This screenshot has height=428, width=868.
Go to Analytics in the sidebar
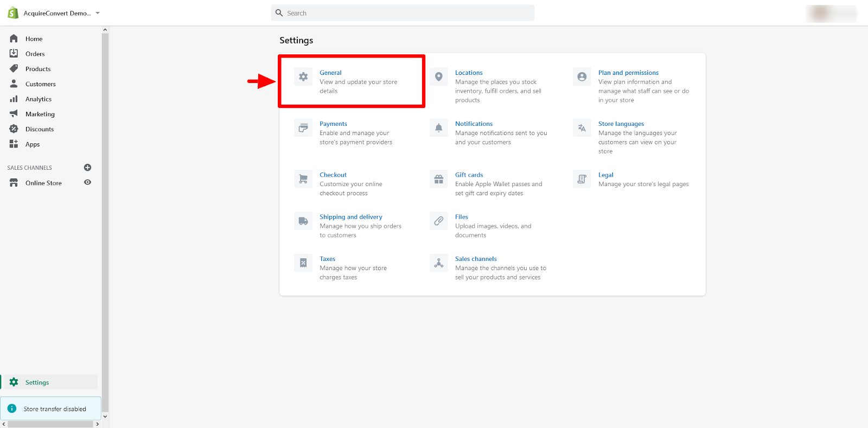38,99
